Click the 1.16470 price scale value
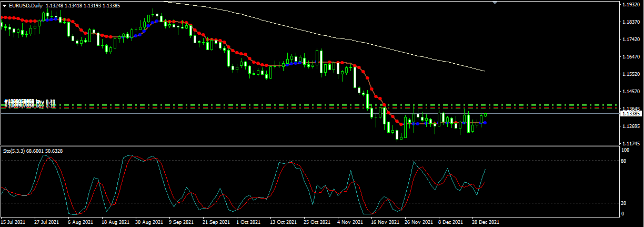 point(631,57)
